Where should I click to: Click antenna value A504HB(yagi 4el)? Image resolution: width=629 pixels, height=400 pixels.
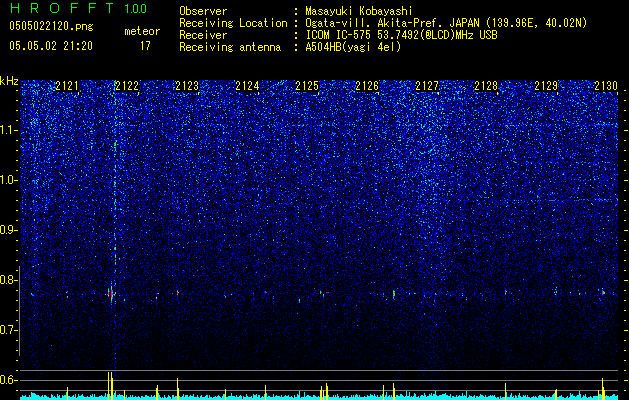353,47
